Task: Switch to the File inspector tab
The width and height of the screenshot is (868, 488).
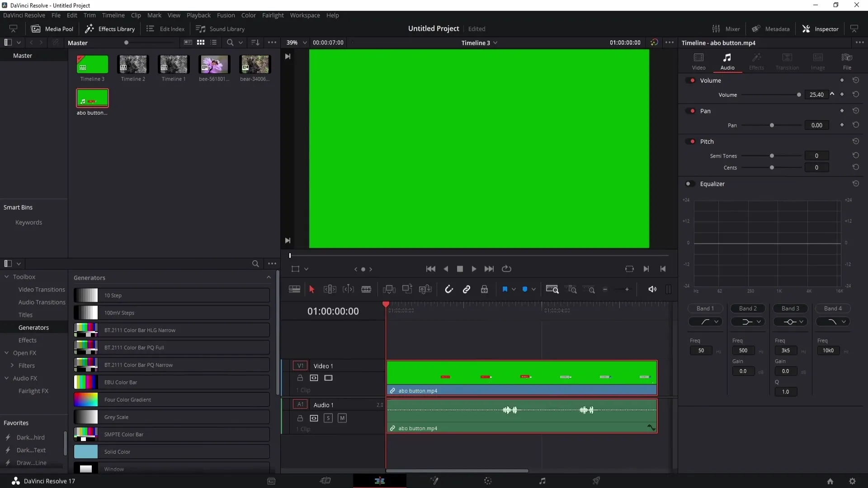Action: tap(847, 61)
